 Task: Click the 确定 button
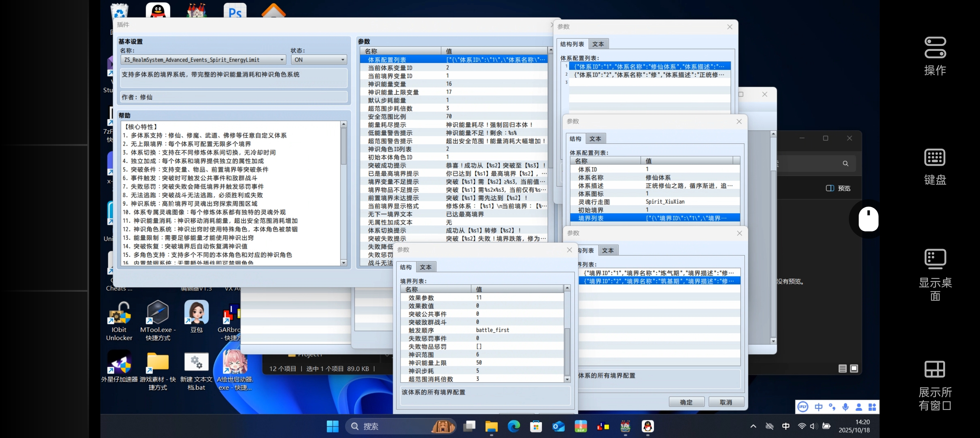click(x=686, y=402)
